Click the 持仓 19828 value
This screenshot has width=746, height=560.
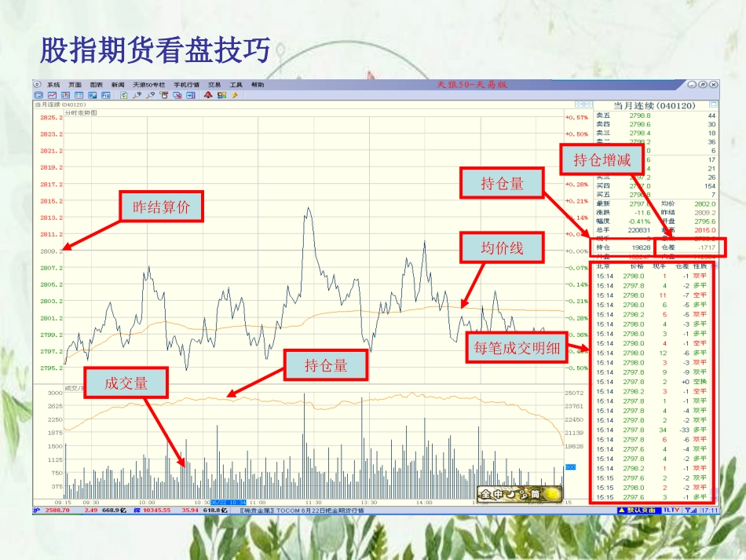[x=641, y=247]
